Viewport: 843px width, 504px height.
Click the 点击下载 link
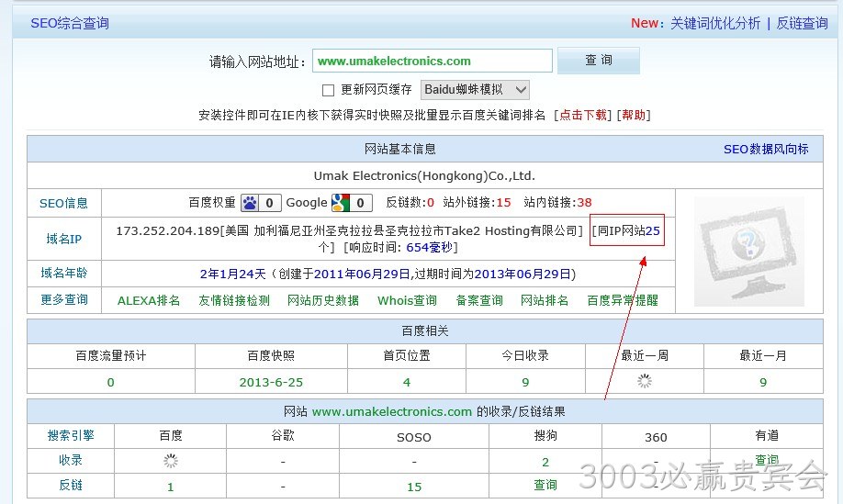pos(583,115)
